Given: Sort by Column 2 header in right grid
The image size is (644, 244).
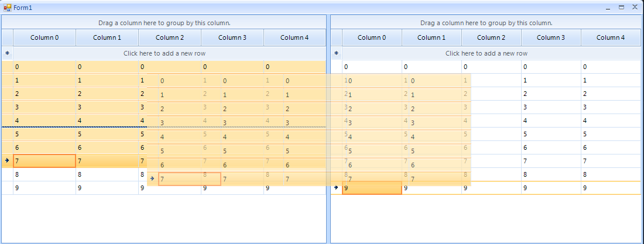Looking at the screenshot, I should pyautogui.click(x=491, y=37).
